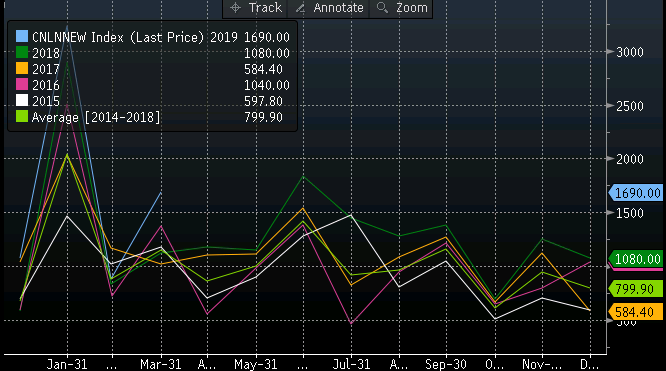666x371 pixels.
Task: Click the Nov-... x-axis label
Action: [x=542, y=364]
